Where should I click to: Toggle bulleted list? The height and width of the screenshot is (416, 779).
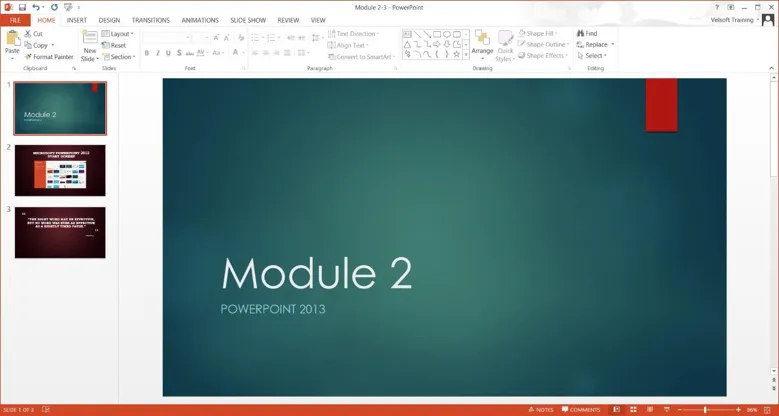(x=257, y=37)
